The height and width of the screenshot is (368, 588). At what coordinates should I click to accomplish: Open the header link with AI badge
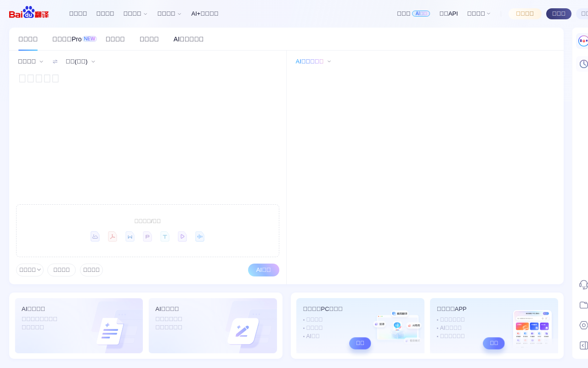pos(413,13)
